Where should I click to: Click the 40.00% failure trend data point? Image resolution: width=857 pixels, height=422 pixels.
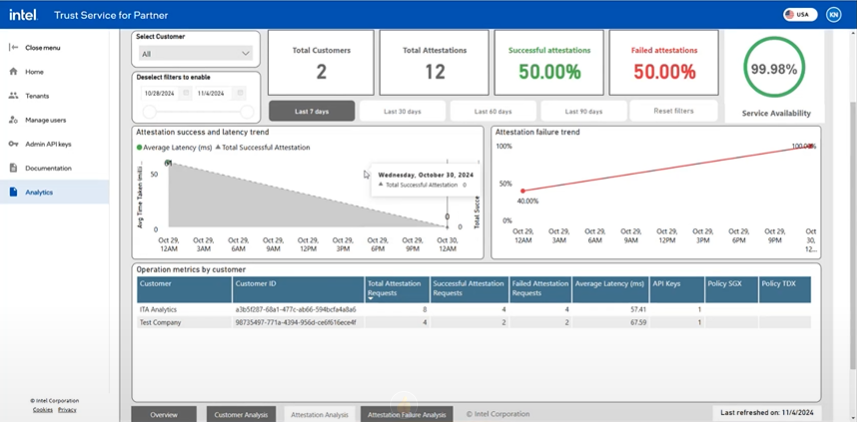[x=523, y=191]
